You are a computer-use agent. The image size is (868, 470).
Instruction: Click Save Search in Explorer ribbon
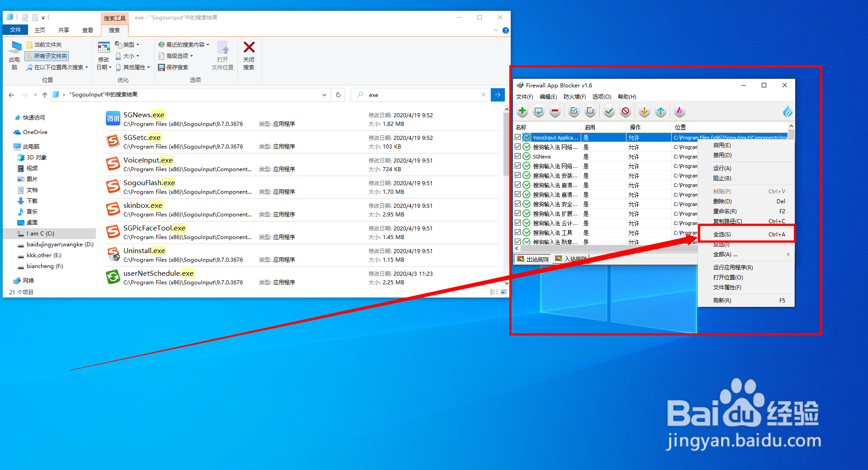click(173, 67)
